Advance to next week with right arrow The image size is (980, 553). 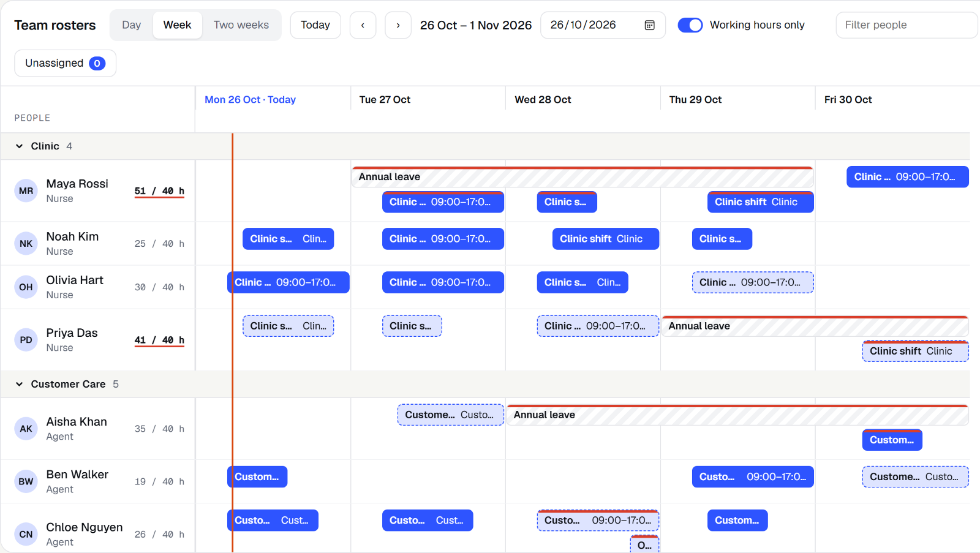398,25
